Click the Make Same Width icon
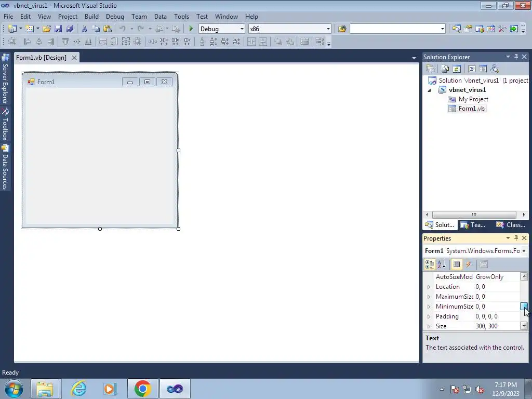The width and height of the screenshot is (532, 399). click(x=103, y=42)
